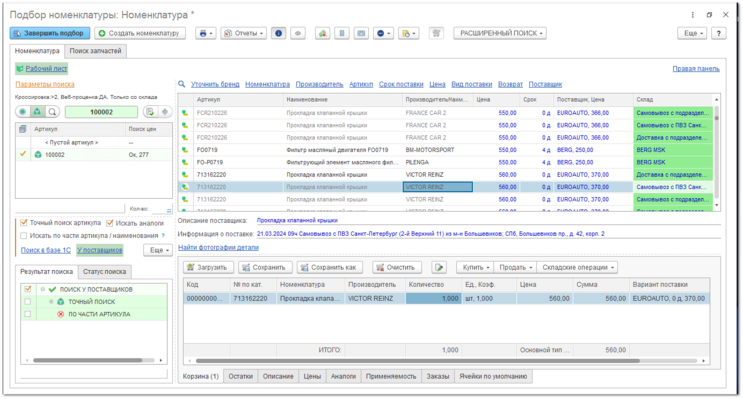Switch to Статус поиска tab
The width and height of the screenshot is (743, 399).
[x=105, y=272]
